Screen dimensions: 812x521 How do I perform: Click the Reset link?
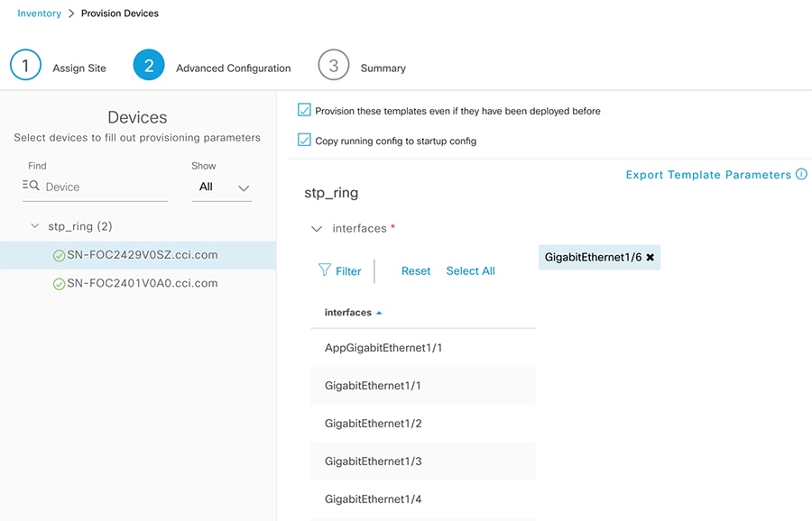point(416,271)
